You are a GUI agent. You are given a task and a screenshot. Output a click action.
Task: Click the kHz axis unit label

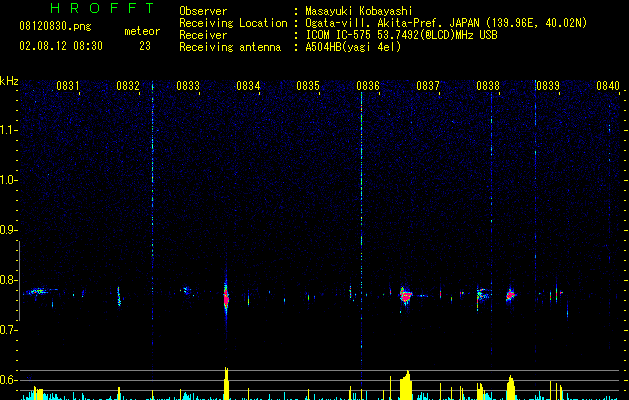click(9, 81)
